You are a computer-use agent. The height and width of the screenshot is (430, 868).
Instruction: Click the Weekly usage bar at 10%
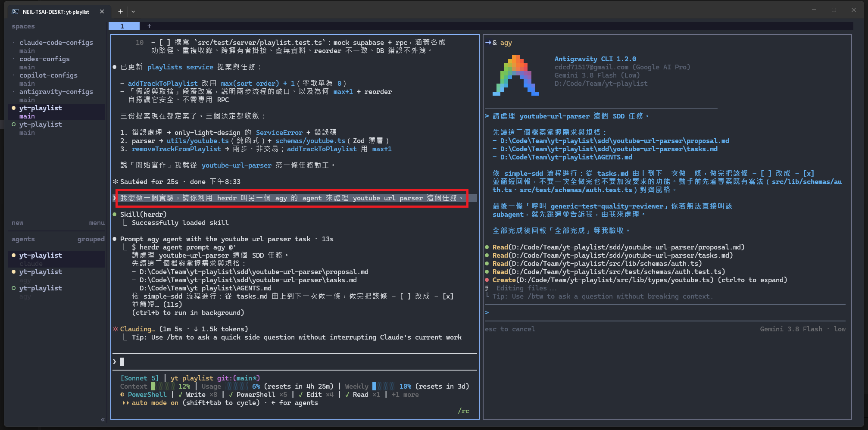point(384,386)
